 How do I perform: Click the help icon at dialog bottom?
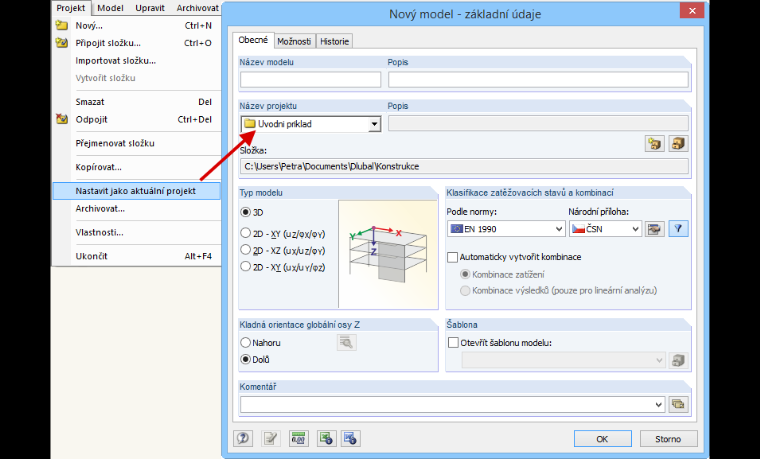pyautogui.click(x=243, y=439)
